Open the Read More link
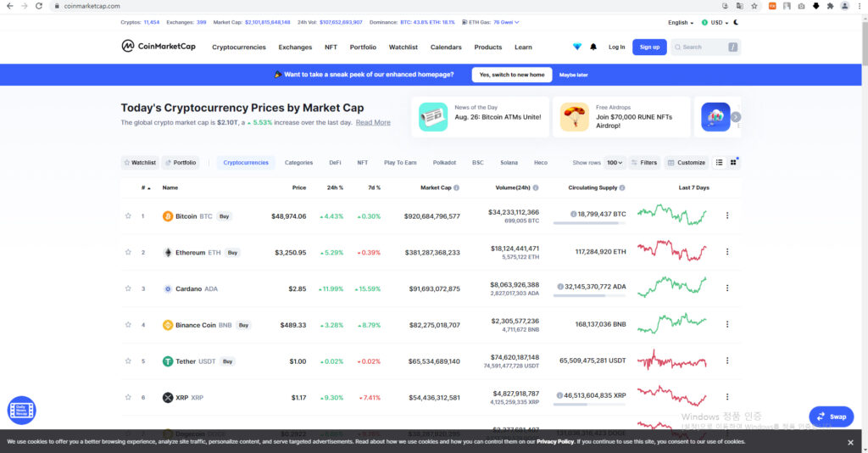This screenshot has height=453, width=868. point(373,122)
